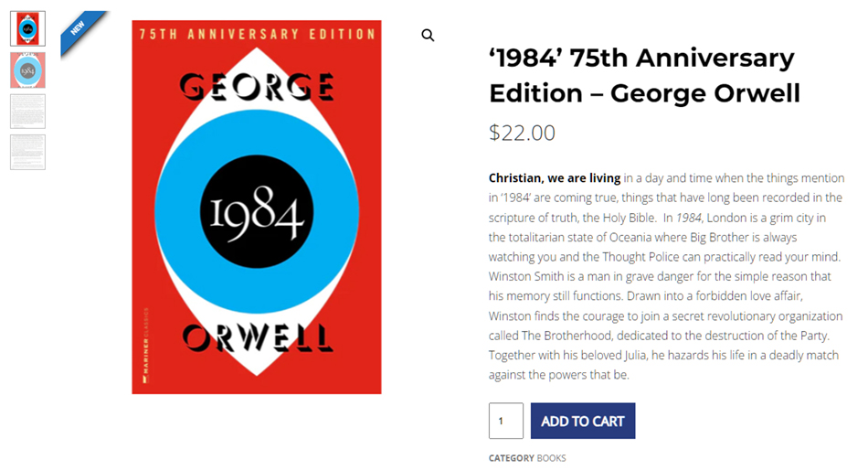The height and width of the screenshot is (470, 868).
Task: Click the black 1984 circle on cover
Action: point(257,213)
